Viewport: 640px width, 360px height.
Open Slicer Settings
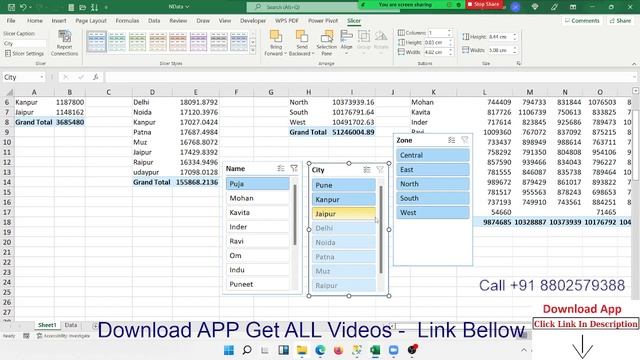[24, 53]
